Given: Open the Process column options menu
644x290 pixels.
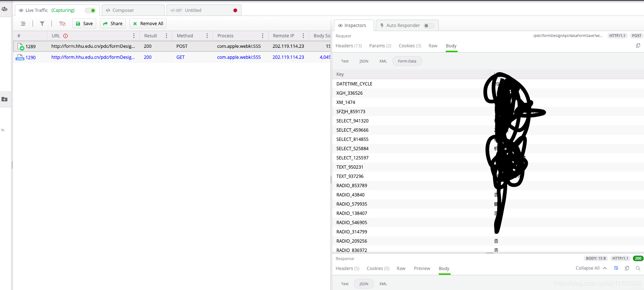Looking at the screenshot, I should [263, 36].
